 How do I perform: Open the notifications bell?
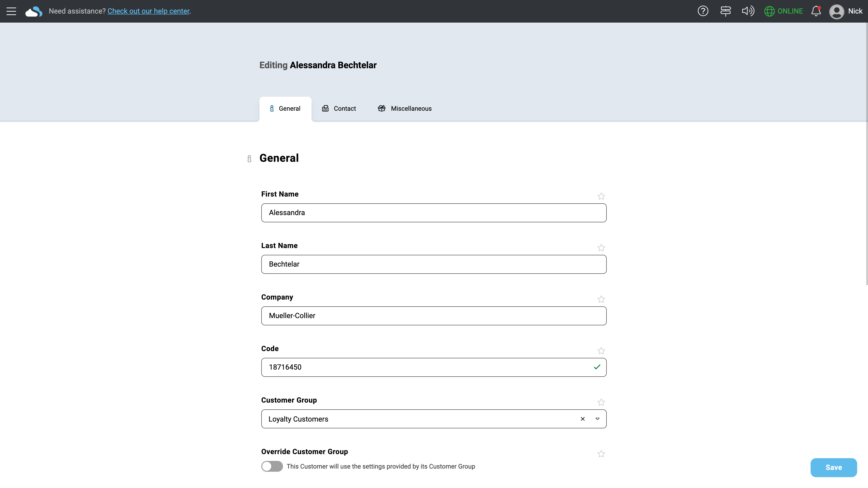[x=816, y=11]
